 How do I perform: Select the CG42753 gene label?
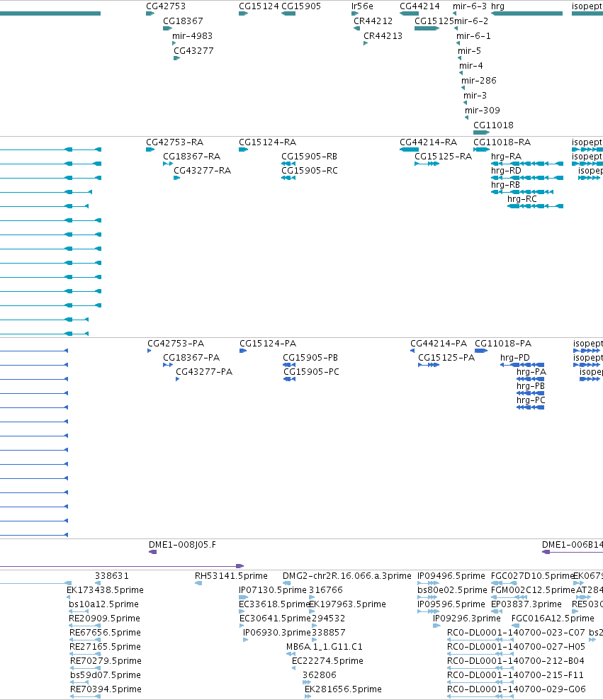click(166, 6)
